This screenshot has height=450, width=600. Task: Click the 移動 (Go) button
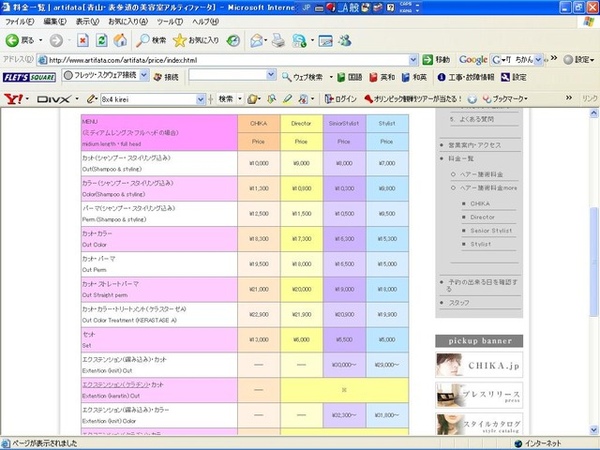coord(436,59)
